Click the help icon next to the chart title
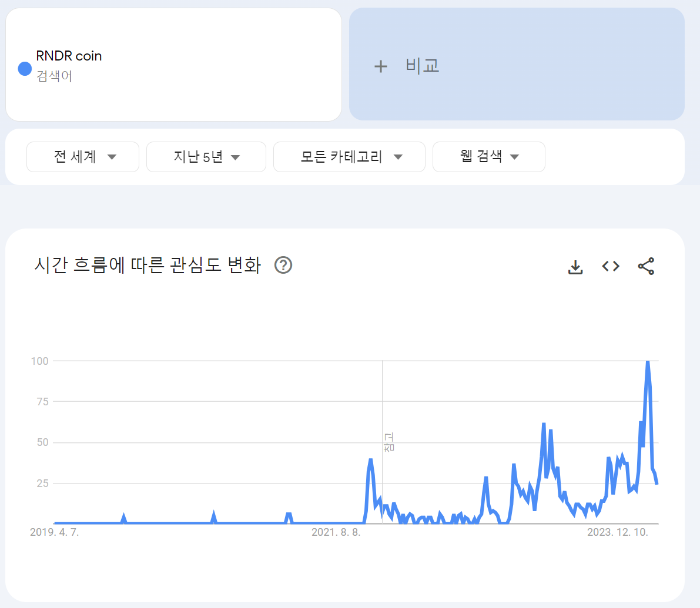 click(283, 266)
